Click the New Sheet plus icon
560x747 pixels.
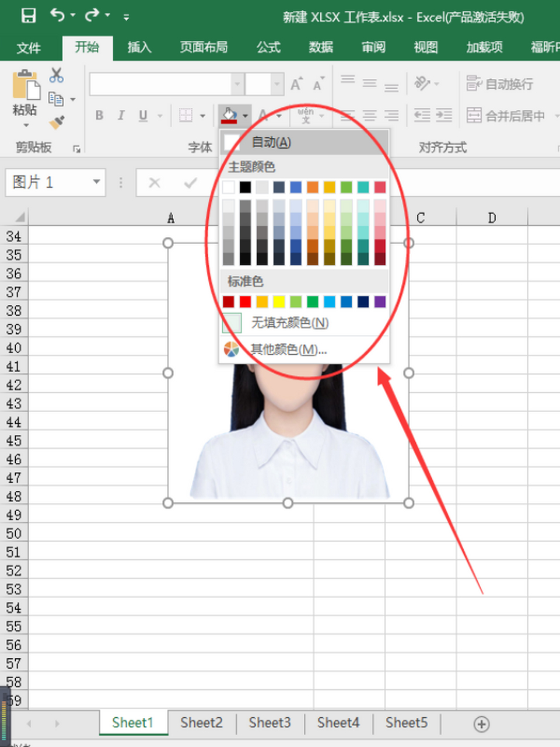(x=481, y=724)
